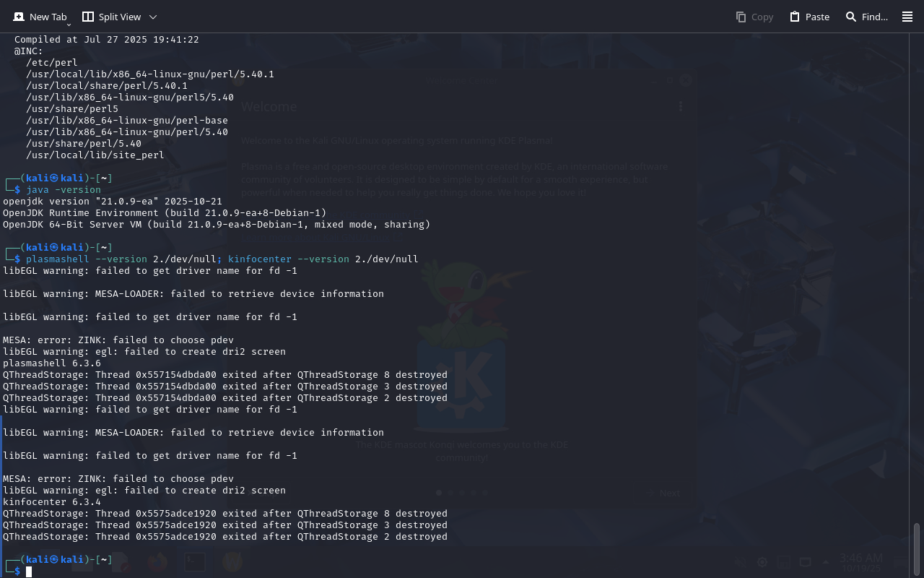Click the Find... text label
The height and width of the screenshot is (578, 924).
click(x=874, y=17)
